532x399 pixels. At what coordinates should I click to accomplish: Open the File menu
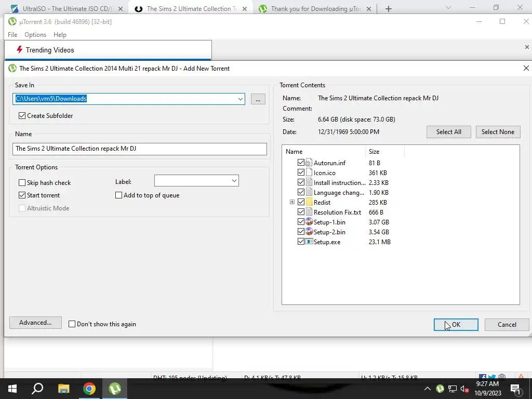pos(12,35)
